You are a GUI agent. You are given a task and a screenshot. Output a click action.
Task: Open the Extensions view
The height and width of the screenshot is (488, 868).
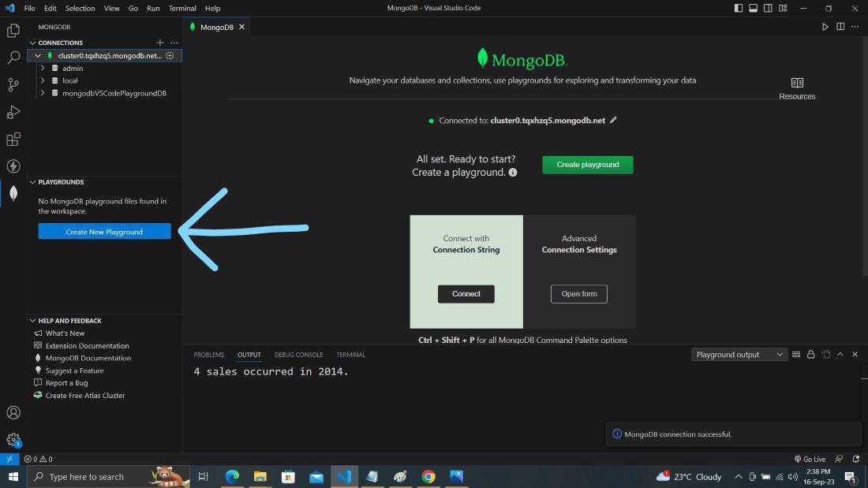[x=13, y=139]
